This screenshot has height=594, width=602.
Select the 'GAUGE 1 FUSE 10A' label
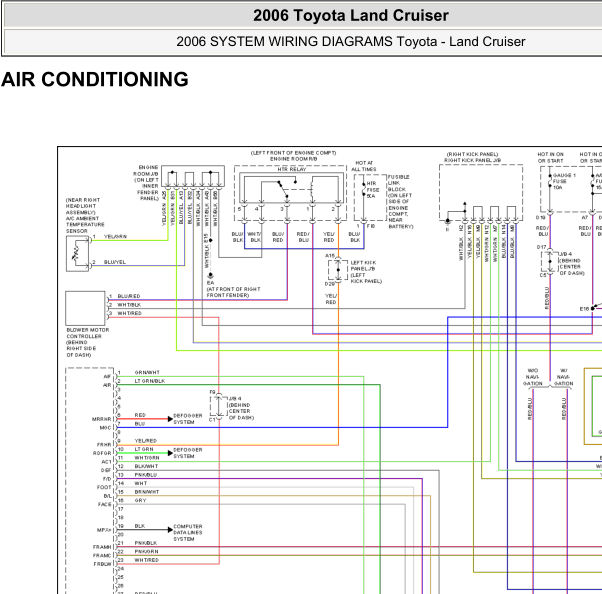(x=564, y=181)
